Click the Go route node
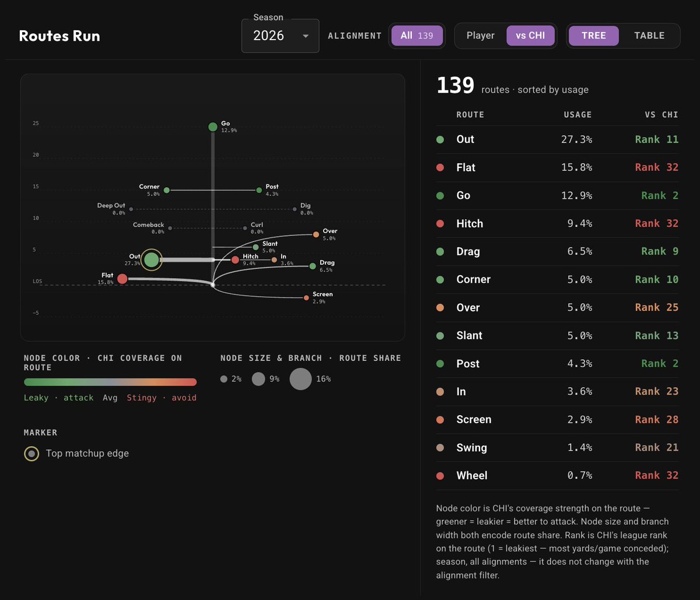Viewport: 700px width, 600px height. click(x=213, y=127)
